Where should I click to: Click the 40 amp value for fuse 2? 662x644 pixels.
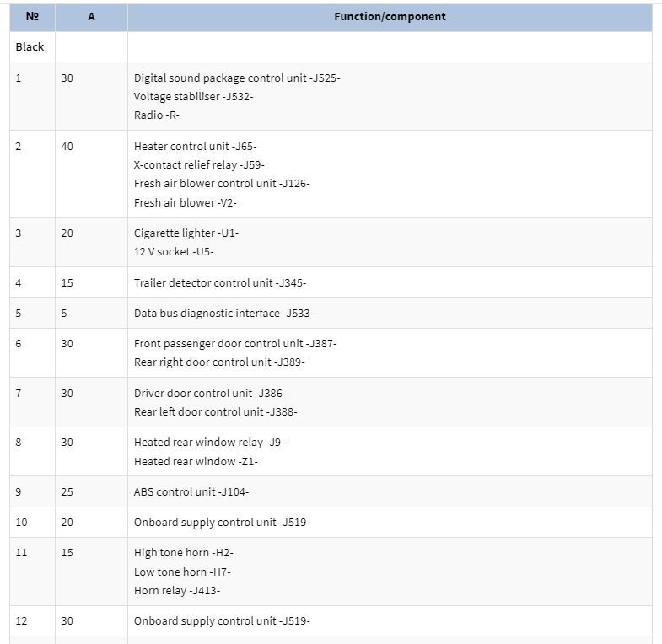point(67,147)
